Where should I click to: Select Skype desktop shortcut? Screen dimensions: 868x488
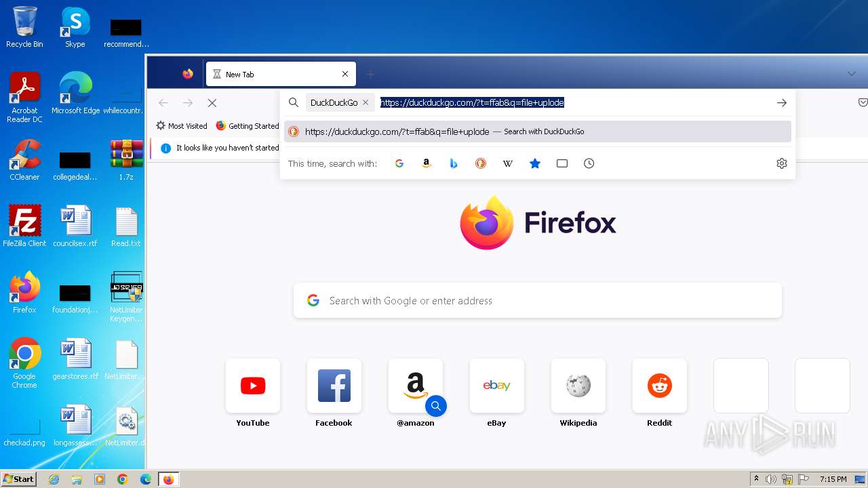(x=75, y=27)
